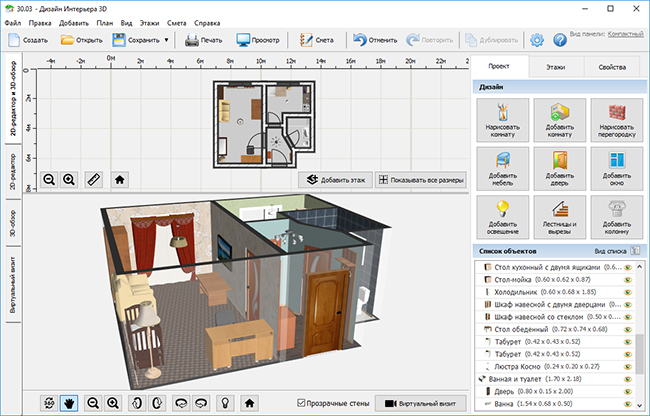
Task: Click the Нарисовать комнату (draw room) icon
Action: coord(503,118)
